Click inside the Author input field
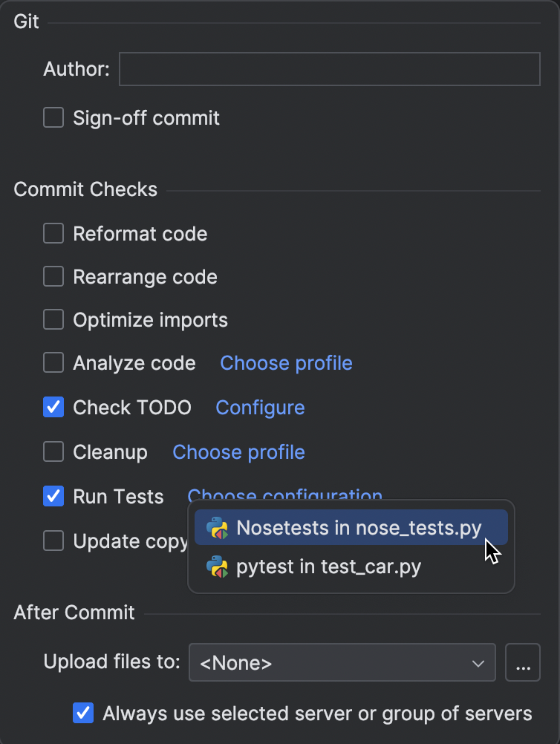Viewport: 560px width, 744px height. click(x=329, y=68)
